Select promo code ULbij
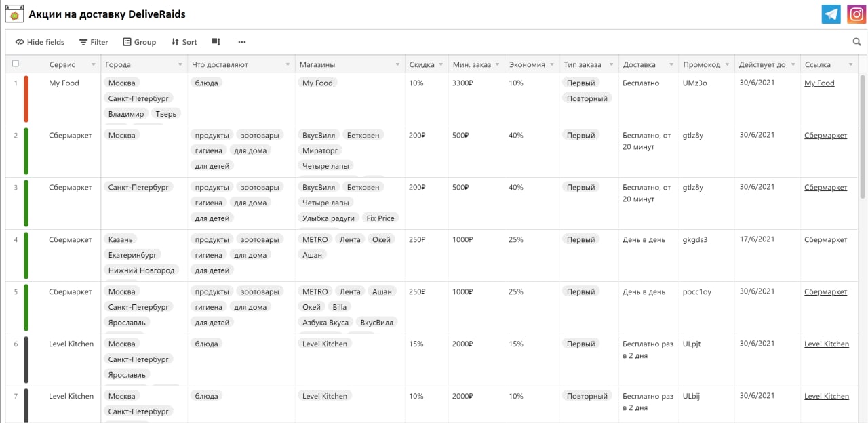 (691, 397)
